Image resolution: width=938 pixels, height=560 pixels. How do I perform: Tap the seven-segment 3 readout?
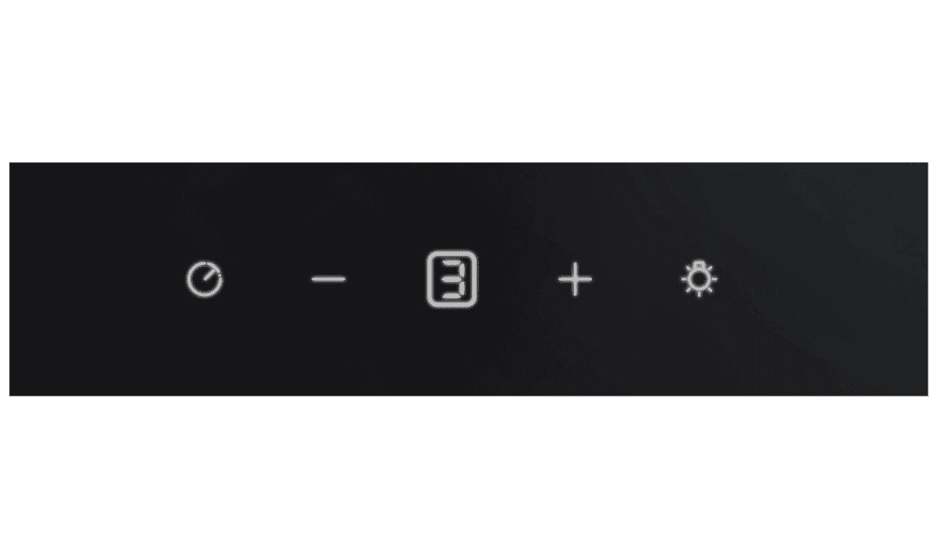click(x=452, y=279)
